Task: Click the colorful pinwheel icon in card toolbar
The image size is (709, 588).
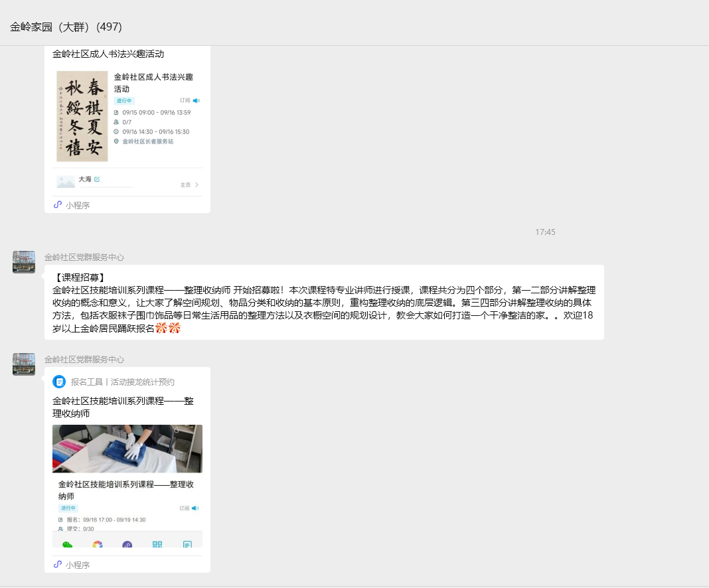Action: tap(98, 545)
